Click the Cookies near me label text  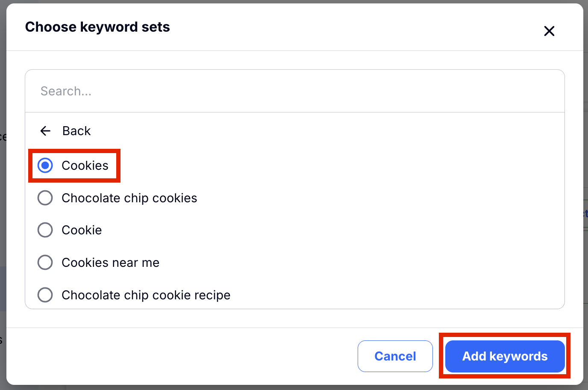(x=110, y=263)
